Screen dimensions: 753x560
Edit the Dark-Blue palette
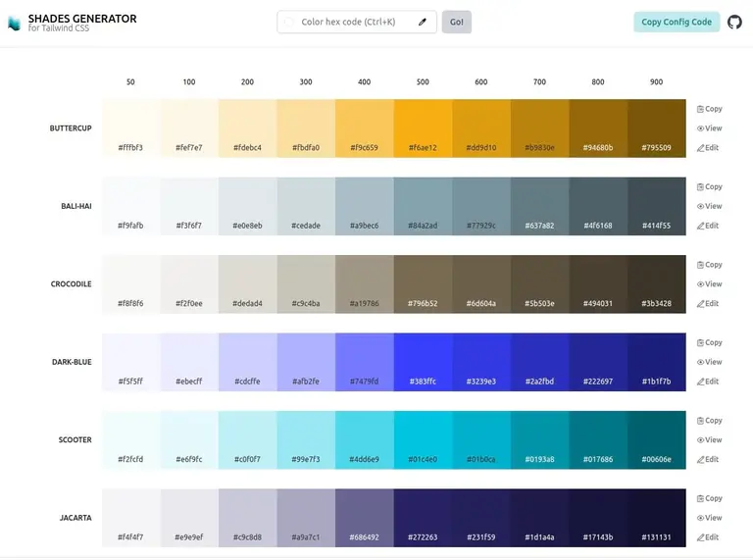point(708,382)
